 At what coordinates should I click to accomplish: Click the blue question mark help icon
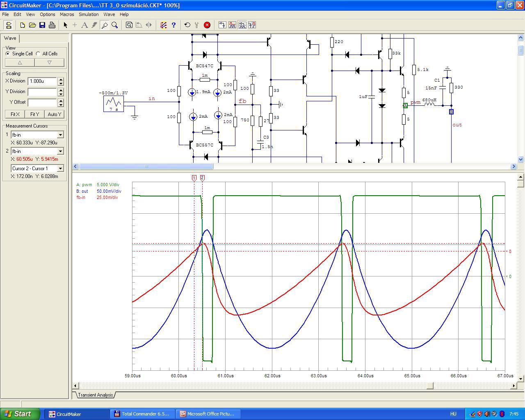point(173,25)
